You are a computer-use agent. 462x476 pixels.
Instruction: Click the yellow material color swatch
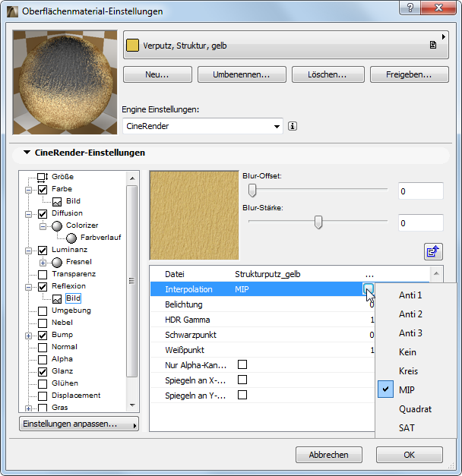tap(132, 46)
